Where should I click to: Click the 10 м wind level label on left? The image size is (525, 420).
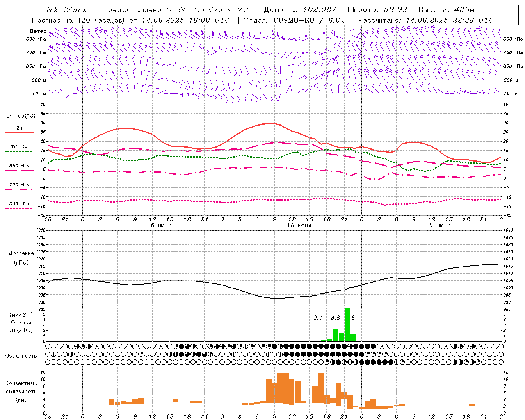[x=40, y=94]
